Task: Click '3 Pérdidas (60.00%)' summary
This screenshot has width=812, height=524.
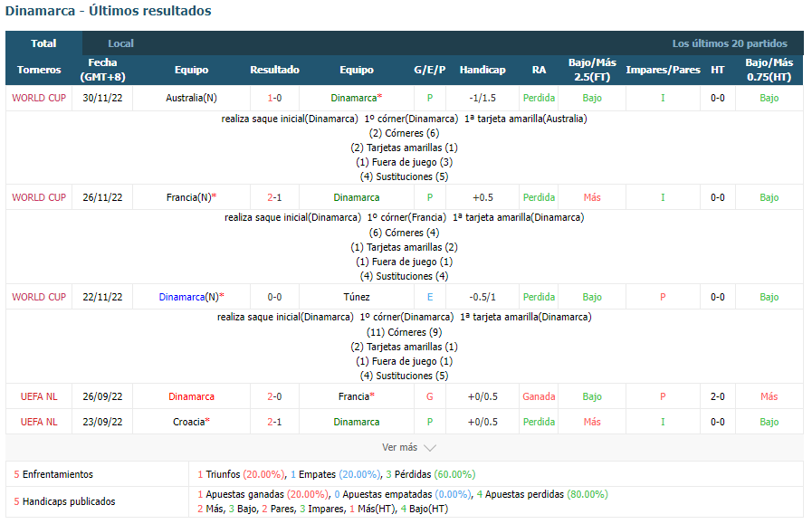Action: click(x=431, y=474)
